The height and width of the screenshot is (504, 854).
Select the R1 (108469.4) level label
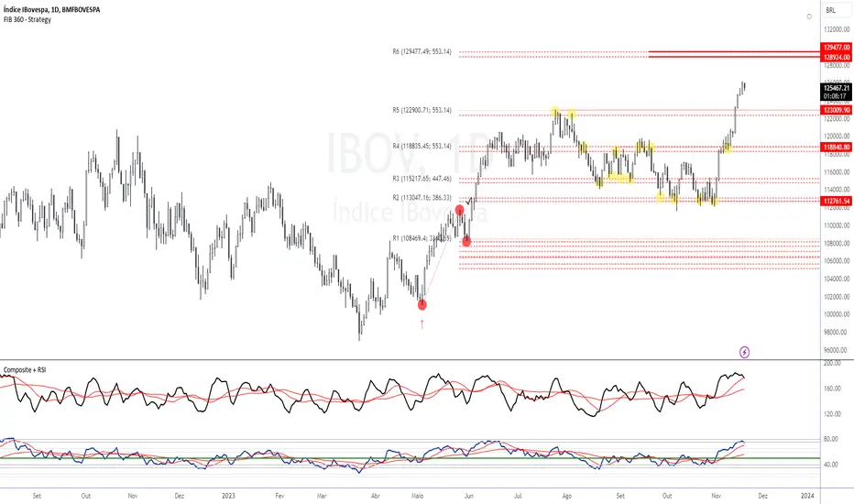click(x=422, y=238)
